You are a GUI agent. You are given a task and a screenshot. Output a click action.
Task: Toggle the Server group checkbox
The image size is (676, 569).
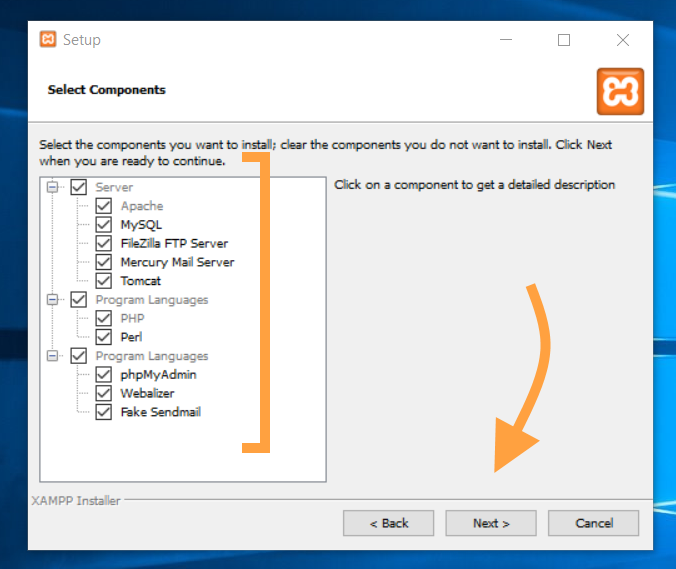pos(78,187)
